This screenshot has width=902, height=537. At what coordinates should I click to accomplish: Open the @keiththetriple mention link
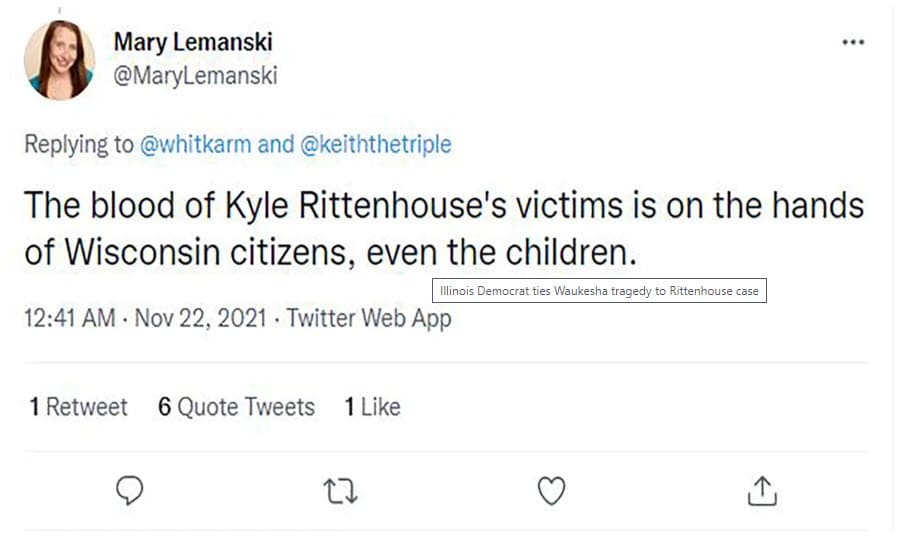coord(376,144)
